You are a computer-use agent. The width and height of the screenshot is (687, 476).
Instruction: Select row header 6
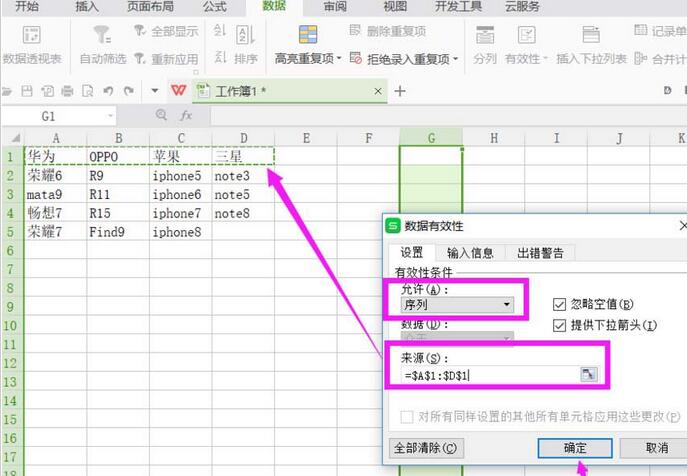point(11,251)
